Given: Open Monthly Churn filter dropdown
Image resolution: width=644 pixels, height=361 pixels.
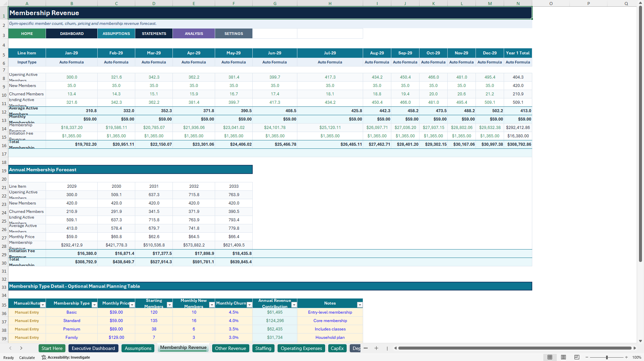Looking at the screenshot, I should [249, 305].
